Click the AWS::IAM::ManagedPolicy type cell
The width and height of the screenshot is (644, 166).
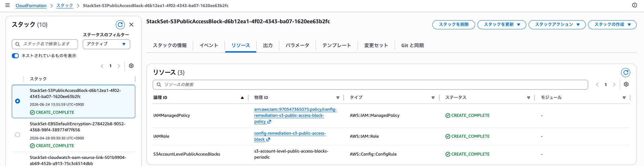pos(374,115)
